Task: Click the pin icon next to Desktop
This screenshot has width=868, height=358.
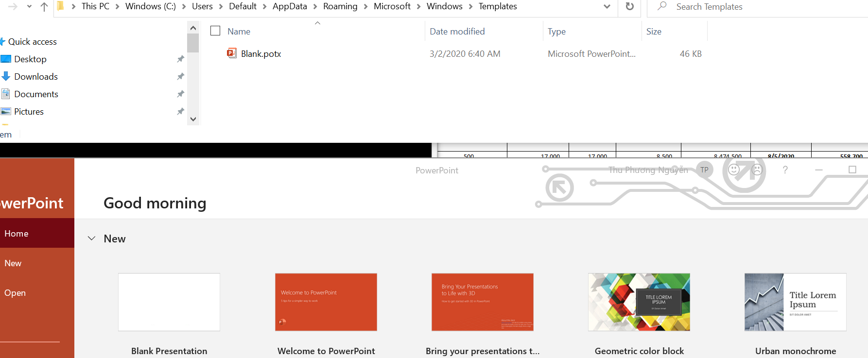Action: point(180,59)
